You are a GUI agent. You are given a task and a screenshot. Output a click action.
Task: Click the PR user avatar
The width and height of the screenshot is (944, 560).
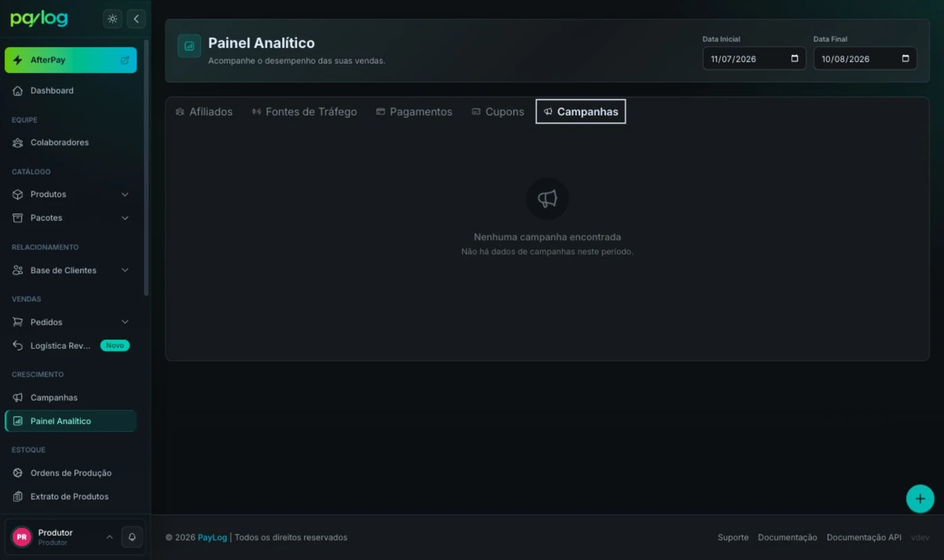pos(22,537)
